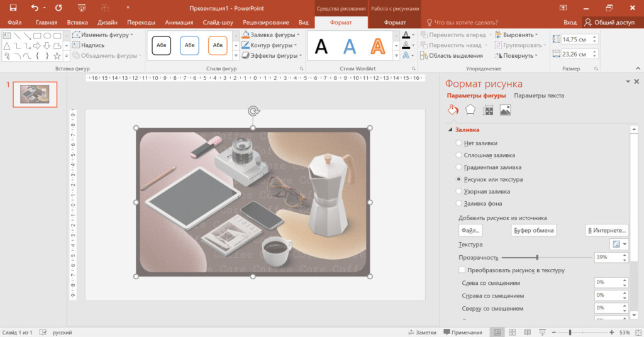Click the Undo arrow icon
This screenshot has width=644, height=337.
coord(35,8)
